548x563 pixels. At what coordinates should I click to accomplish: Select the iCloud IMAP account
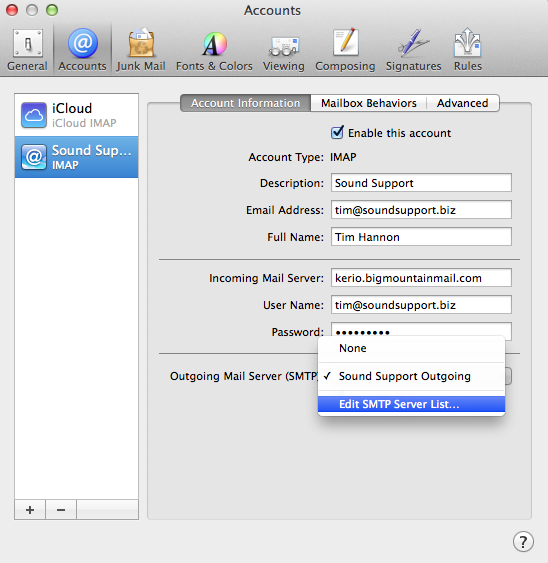pyautogui.click(x=76, y=115)
